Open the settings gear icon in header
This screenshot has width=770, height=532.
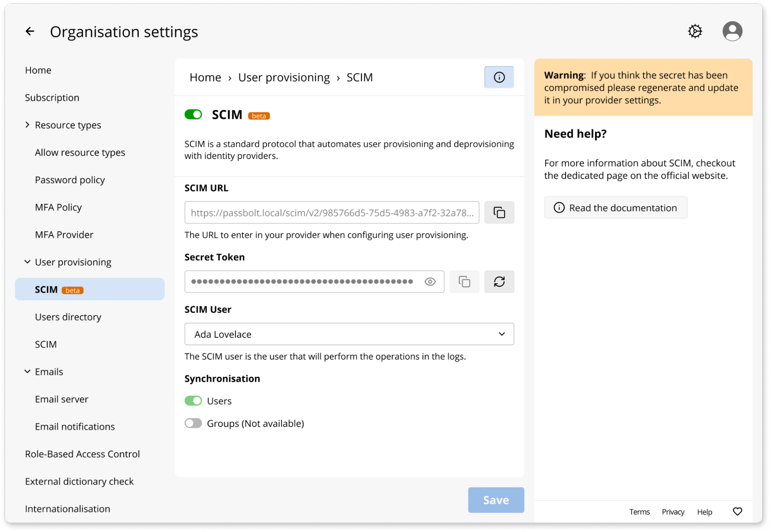coord(695,31)
